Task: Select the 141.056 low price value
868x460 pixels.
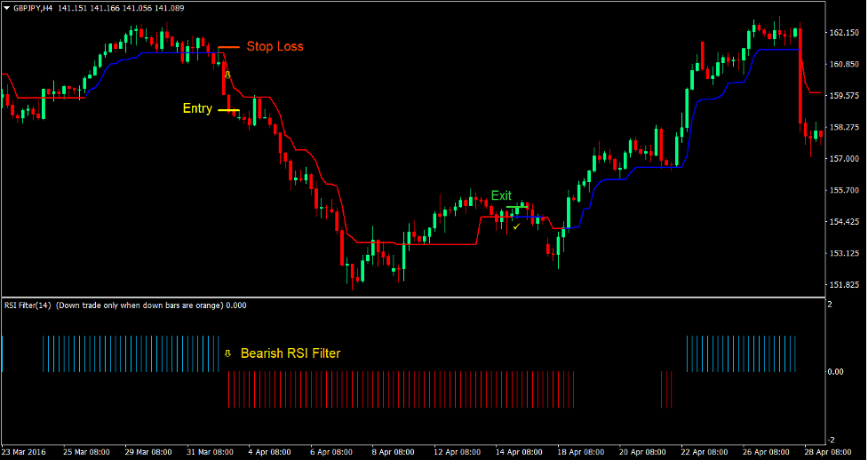Action: [136, 8]
